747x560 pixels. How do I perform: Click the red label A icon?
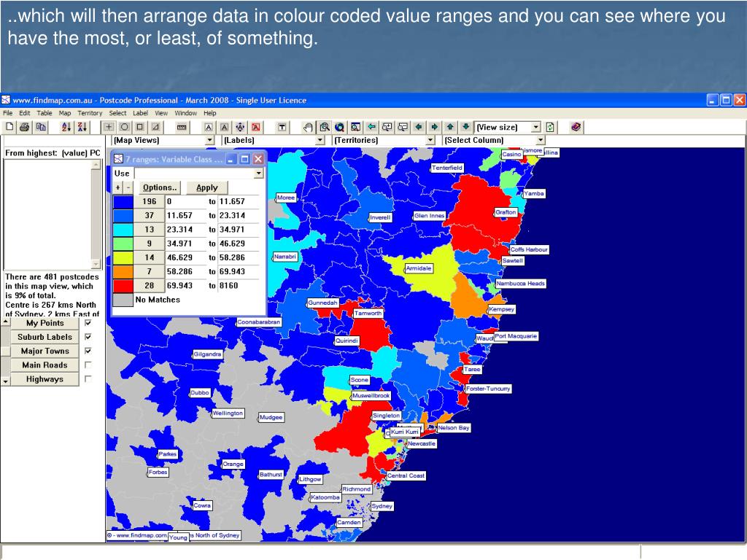(x=256, y=127)
